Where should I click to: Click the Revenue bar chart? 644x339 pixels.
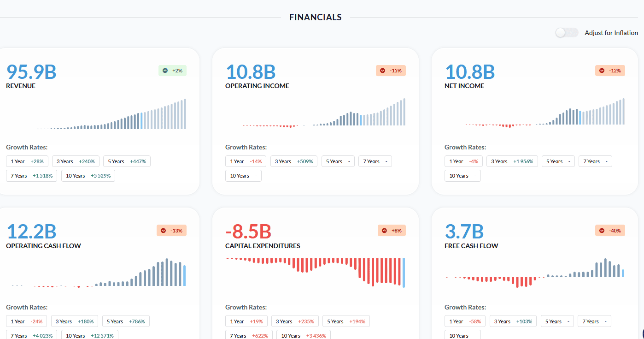[112, 114]
